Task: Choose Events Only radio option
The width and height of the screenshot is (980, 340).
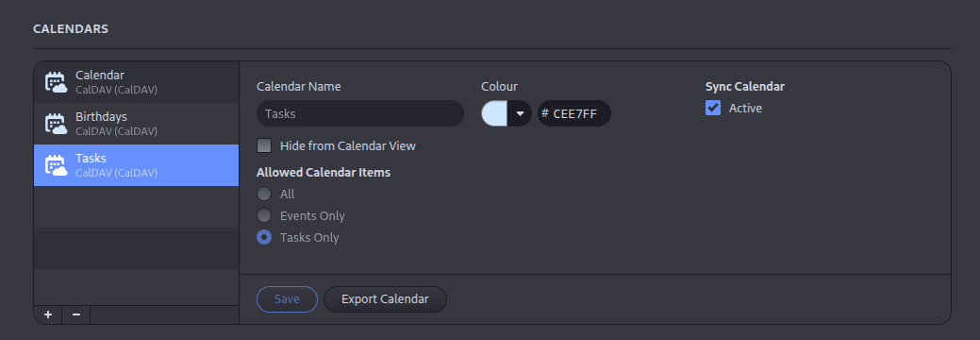Action: (264, 216)
